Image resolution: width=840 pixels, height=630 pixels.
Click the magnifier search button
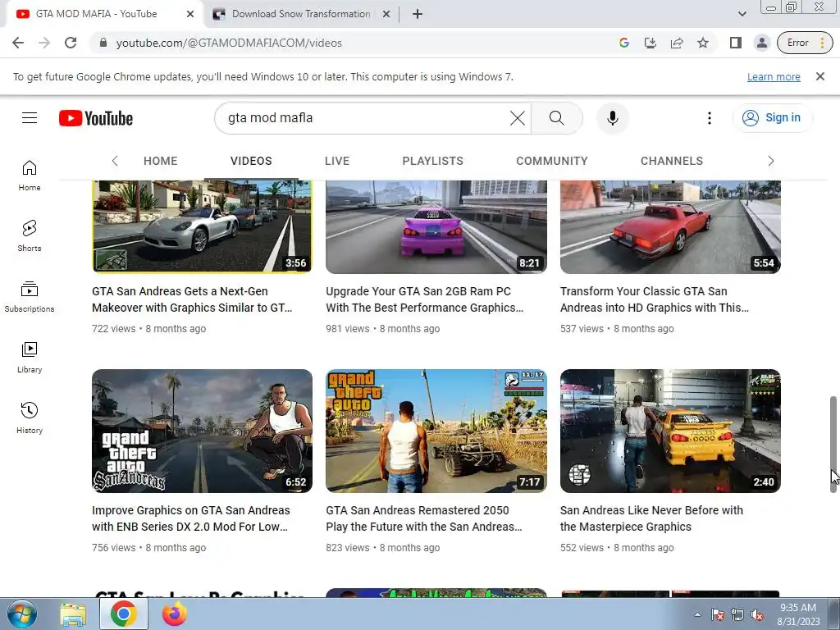click(x=557, y=118)
